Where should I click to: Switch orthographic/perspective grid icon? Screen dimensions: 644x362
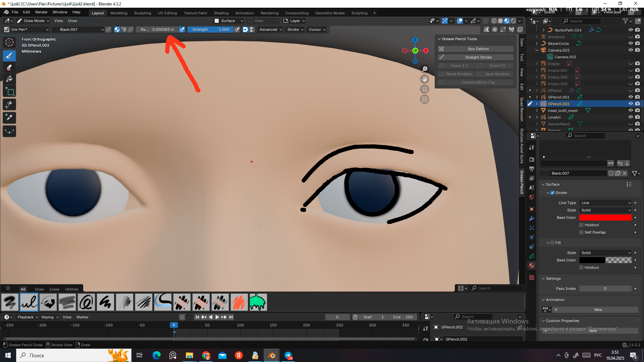click(x=425, y=99)
